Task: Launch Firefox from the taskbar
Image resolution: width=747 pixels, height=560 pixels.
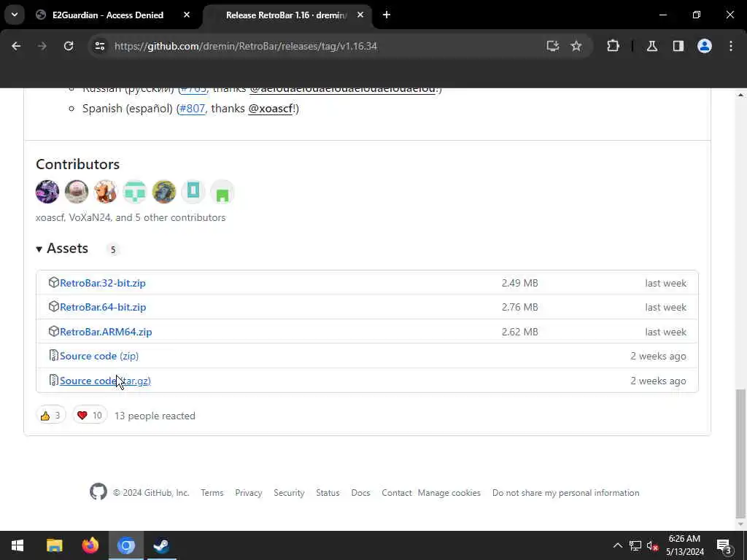Action: tap(90, 545)
